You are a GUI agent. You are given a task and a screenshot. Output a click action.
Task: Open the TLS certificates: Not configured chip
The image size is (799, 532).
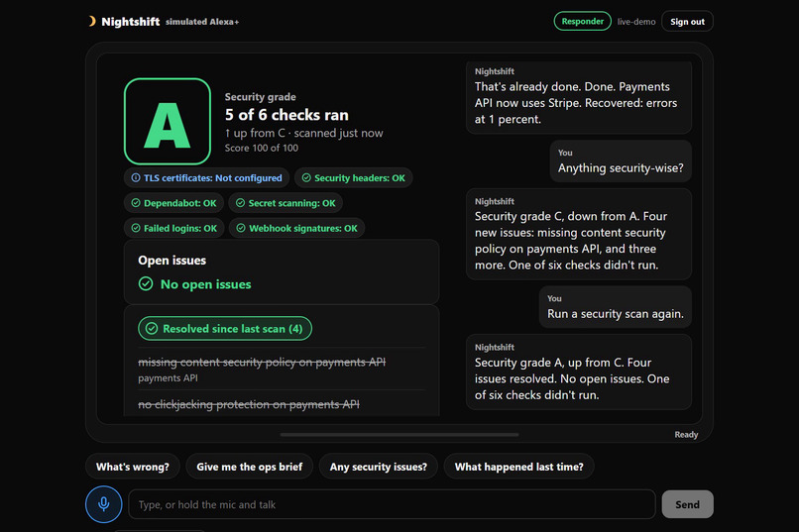pyautogui.click(x=206, y=177)
